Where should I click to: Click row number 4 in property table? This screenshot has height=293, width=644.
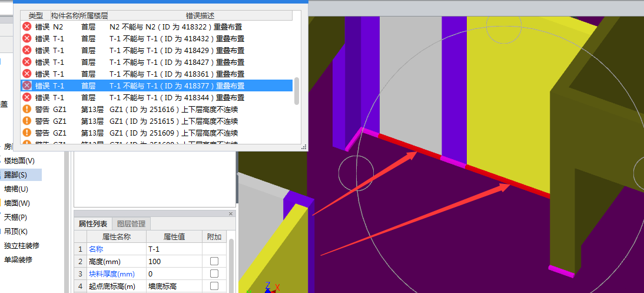point(81,286)
